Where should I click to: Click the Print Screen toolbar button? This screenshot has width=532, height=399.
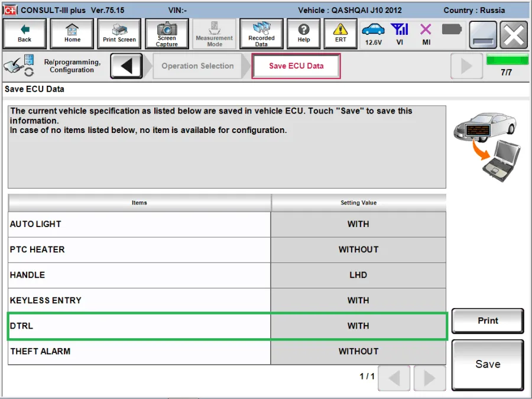tap(119, 34)
